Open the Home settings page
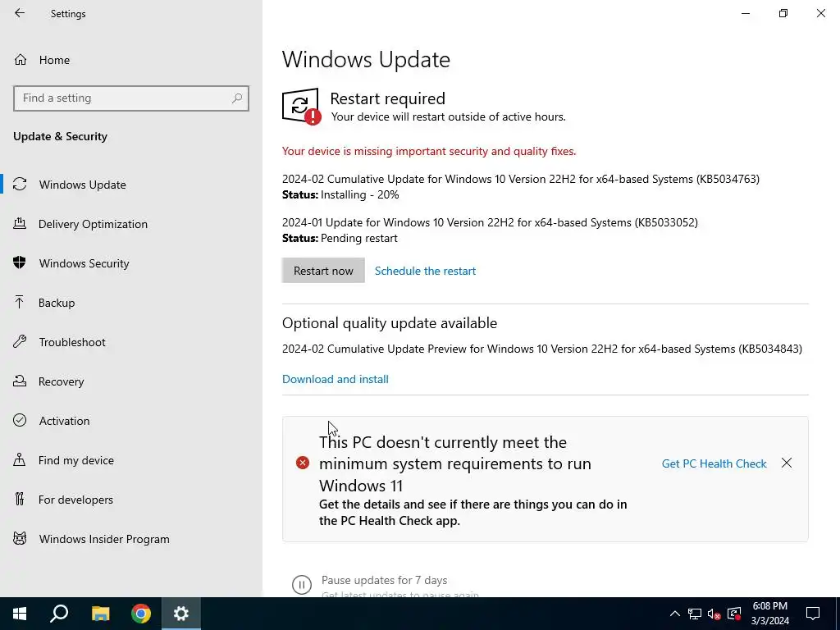 coord(54,60)
